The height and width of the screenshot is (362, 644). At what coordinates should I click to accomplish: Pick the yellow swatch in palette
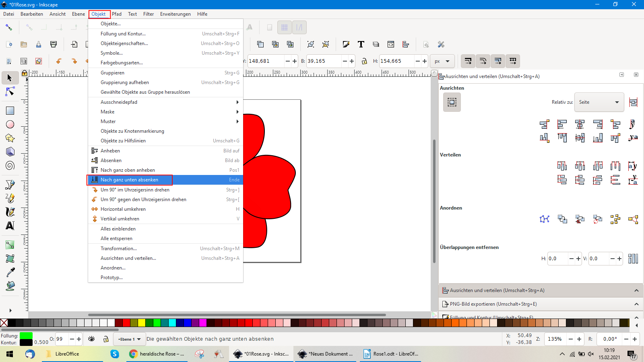point(142,323)
